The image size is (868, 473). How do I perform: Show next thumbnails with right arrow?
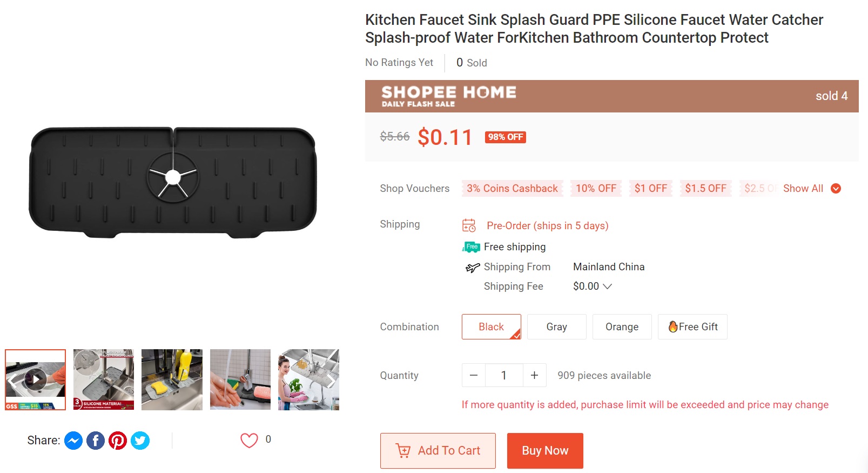329,379
